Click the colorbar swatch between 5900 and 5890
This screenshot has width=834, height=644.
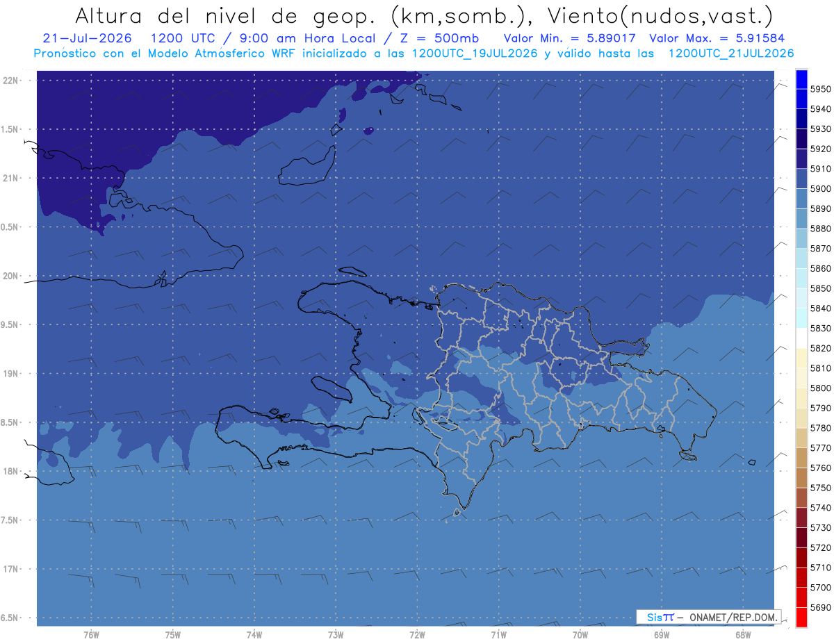801,199
